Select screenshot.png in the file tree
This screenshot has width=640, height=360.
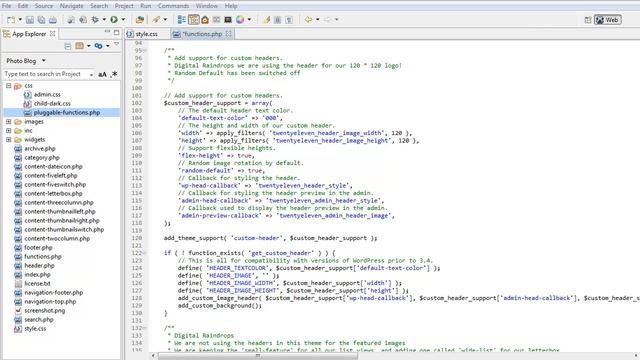[44, 311]
